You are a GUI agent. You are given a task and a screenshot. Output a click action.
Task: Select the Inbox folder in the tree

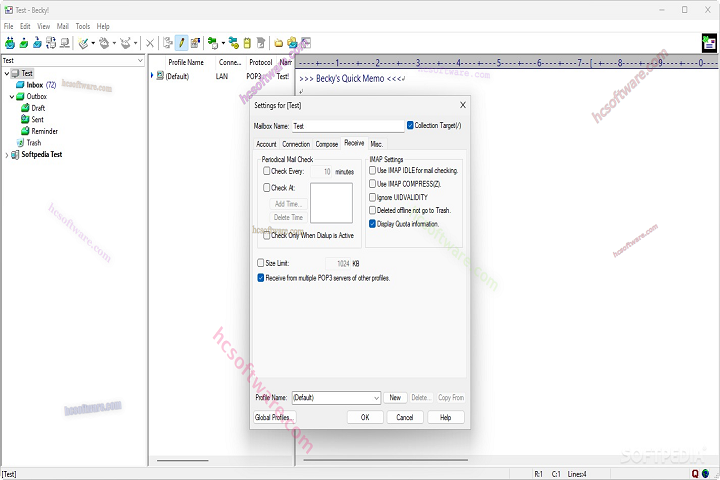pos(36,85)
